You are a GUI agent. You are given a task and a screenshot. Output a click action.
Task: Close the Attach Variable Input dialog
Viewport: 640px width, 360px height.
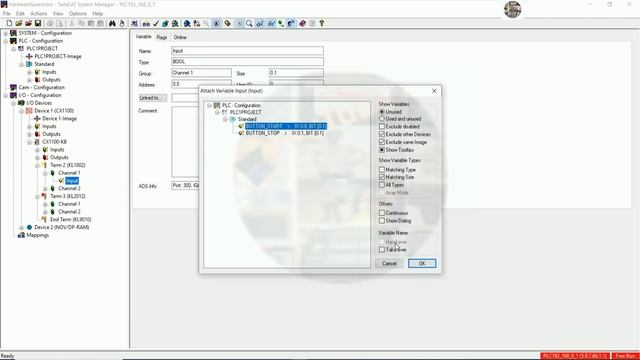click(434, 91)
